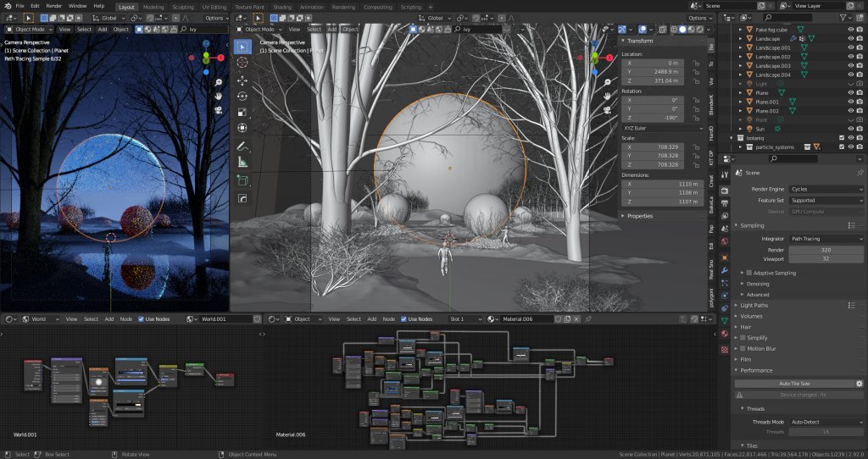868x459 pixels.
Task: Open the Modifiers properties tab
Action: tap(725, 270)
